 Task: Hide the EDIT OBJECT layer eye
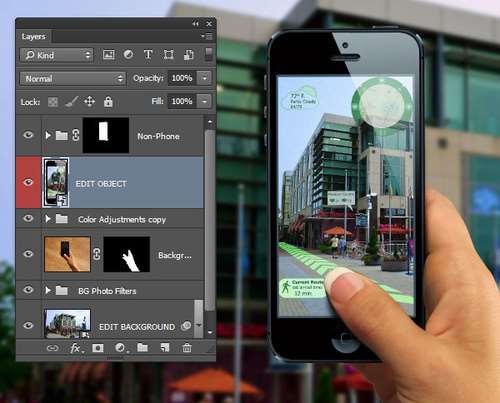[28, 182]
